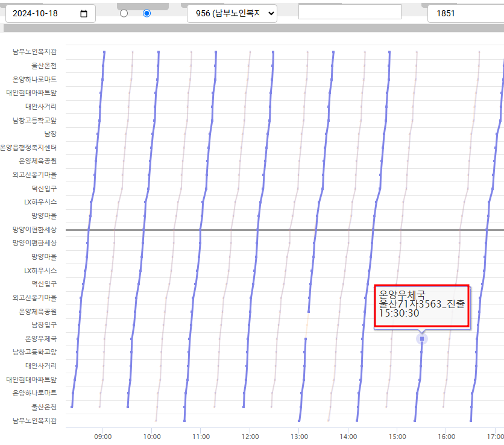
Task: Click the 망양이편한세상 horizontal gray line
Action: [x=283, y=230]
